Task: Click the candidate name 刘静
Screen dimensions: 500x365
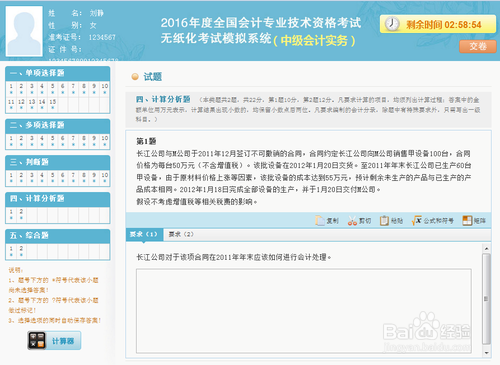Action: [x=97, y=13]
